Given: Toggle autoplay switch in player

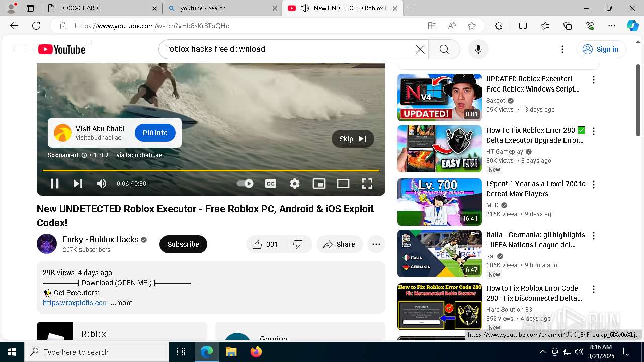Looking at the screenshot, I should [245, 184].
